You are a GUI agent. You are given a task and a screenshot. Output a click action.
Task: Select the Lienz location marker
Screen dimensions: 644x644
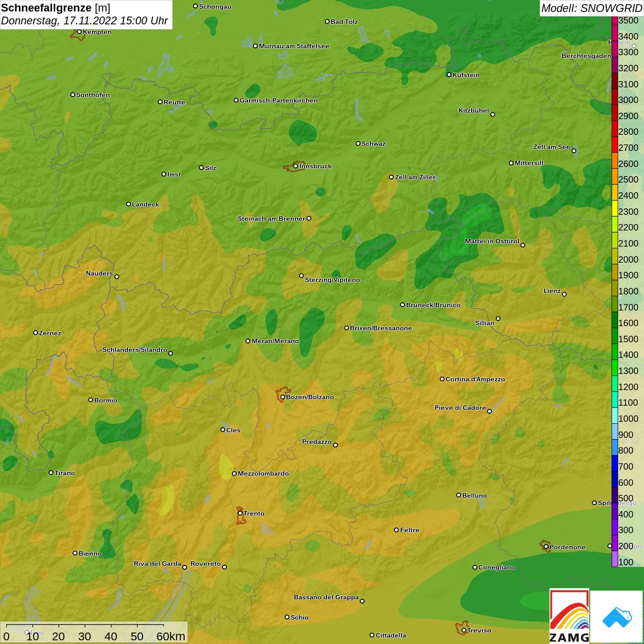pos(564,294)
